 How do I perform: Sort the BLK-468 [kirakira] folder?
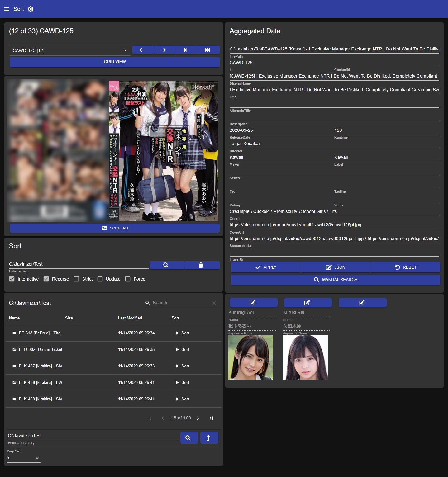click(x=182, y=383)
